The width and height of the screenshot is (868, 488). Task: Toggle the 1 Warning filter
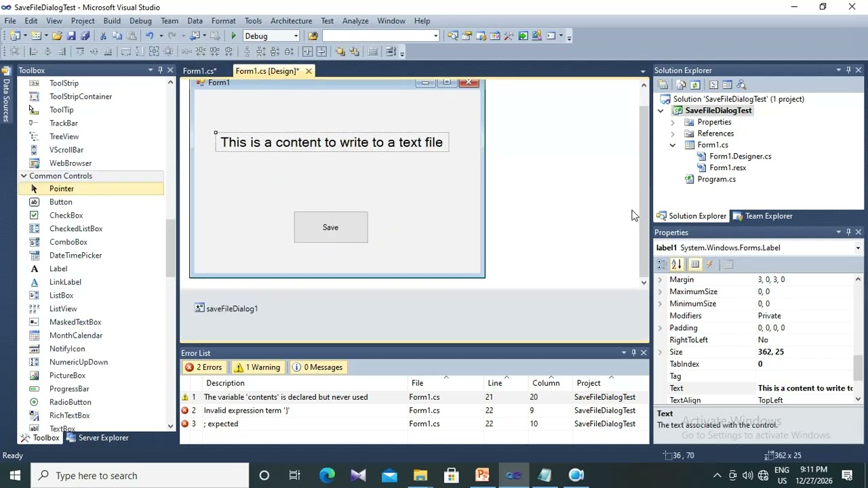257,367
